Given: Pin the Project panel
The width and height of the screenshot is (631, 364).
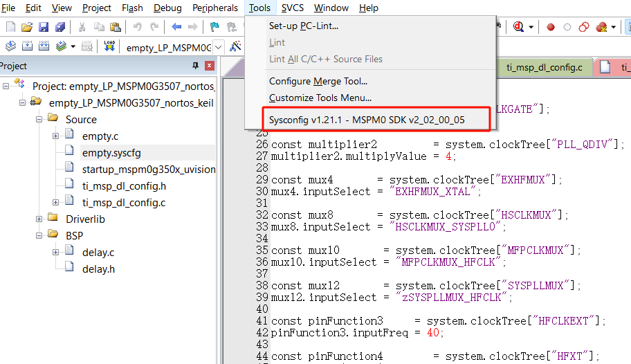Looking at the screenshot, I should pyautogui.click(x=196, y=66).
